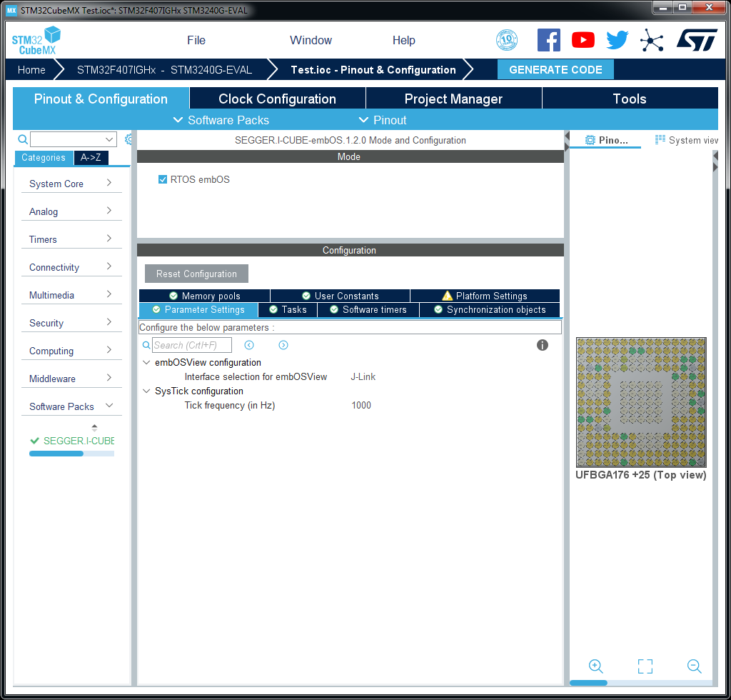Open the Window menu

[311, 40]
